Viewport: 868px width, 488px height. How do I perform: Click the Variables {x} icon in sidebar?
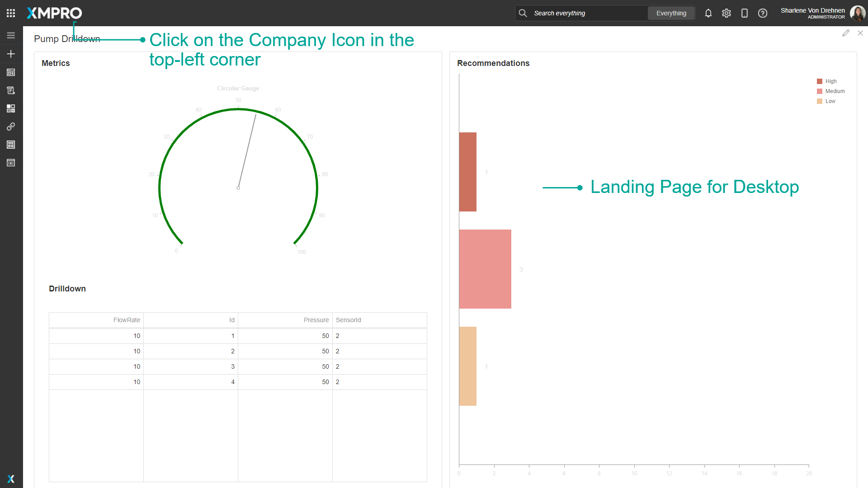click(10, 163)
